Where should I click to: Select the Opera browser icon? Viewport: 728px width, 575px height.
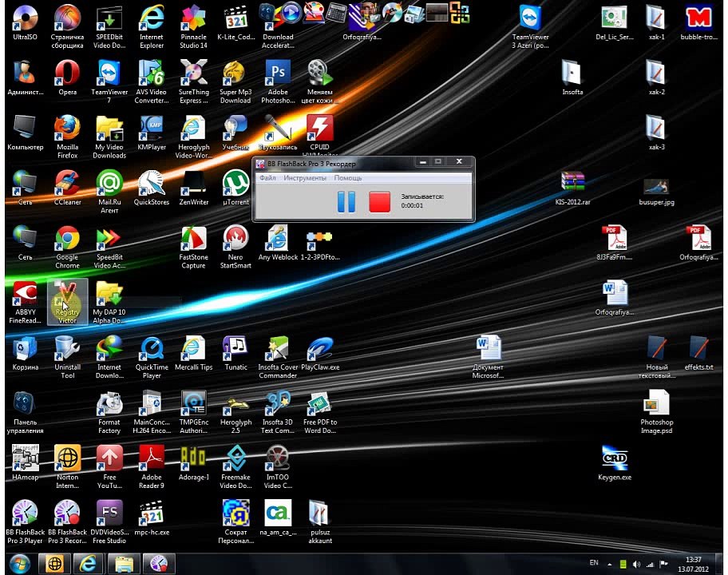[x=67, y=78]
